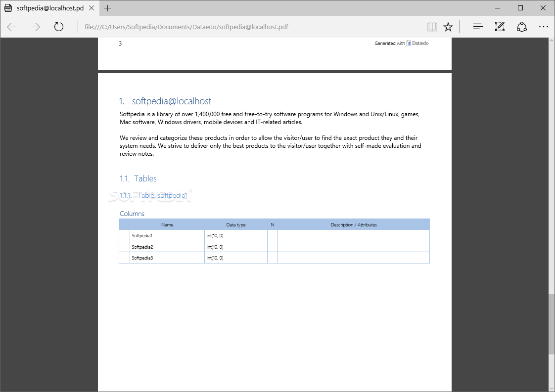Select the softpedia@localhost.pdf tab
The image size is (555, 392).
(x=49, y=8)
